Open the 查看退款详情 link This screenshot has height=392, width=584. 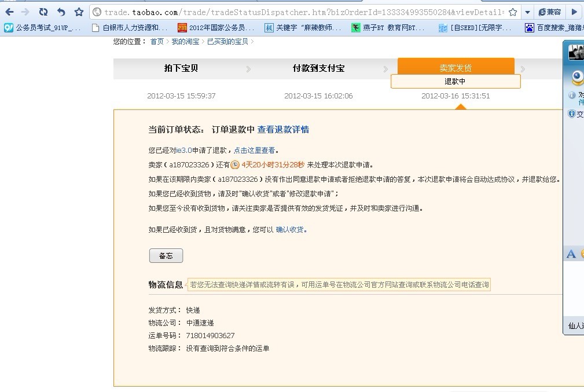[283, 129]
